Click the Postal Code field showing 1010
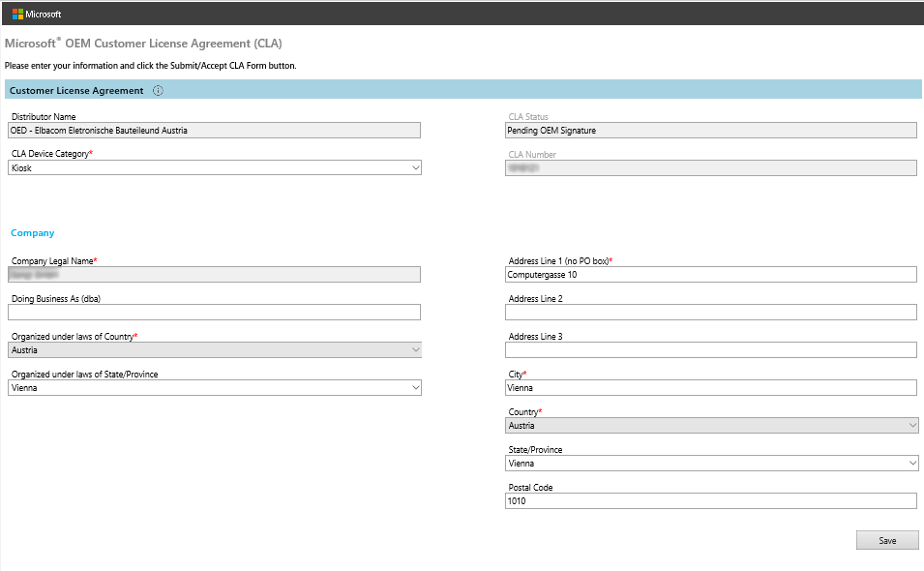The image size is (924, 571). point(710,500)
